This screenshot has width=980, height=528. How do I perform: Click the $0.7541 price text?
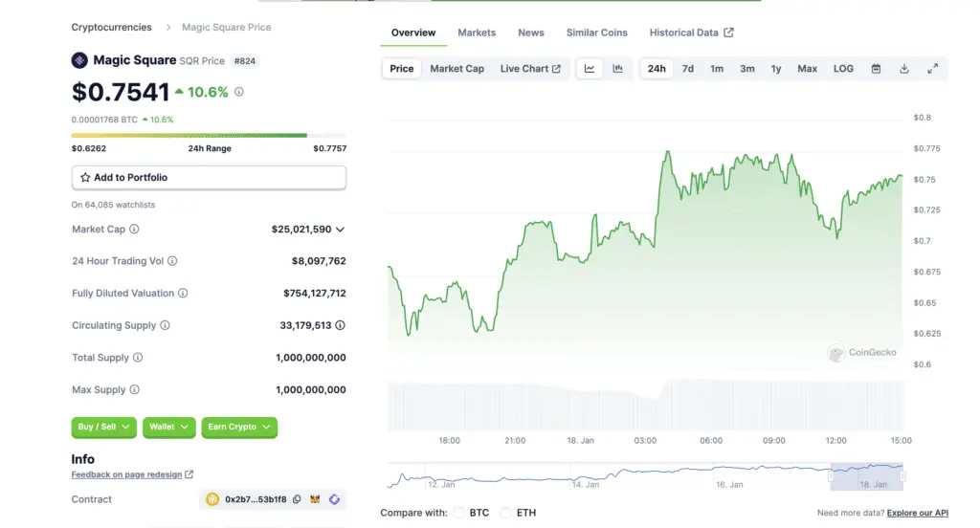tap(121, 93)
